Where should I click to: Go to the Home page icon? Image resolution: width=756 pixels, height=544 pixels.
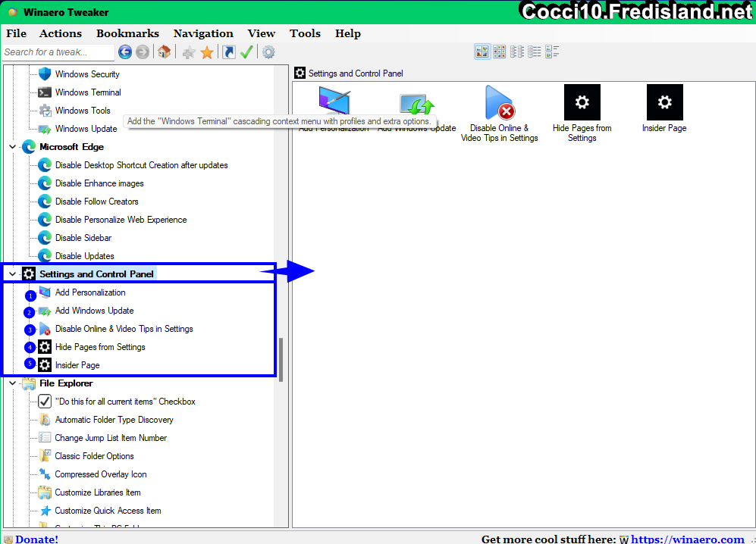[x=164, y=52]
